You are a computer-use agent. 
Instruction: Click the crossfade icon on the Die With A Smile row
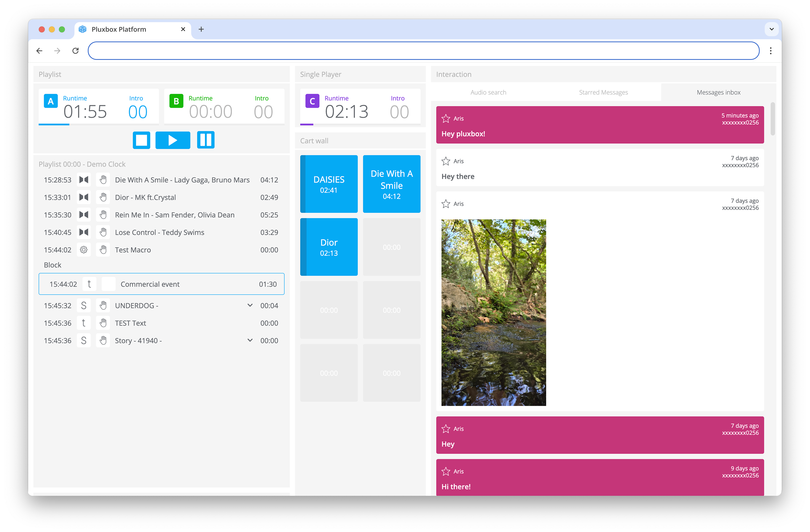(84, 180)
